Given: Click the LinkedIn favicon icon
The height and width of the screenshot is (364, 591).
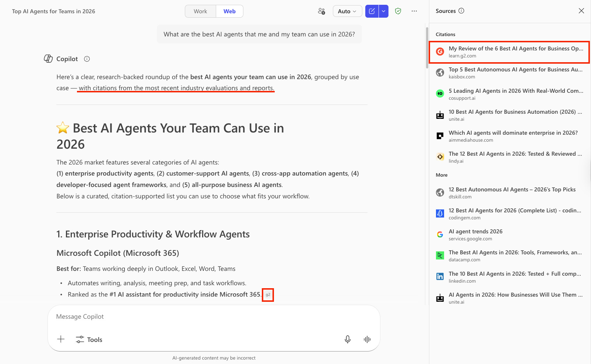Looking at the screenshot, I should (x=440, y=277).
